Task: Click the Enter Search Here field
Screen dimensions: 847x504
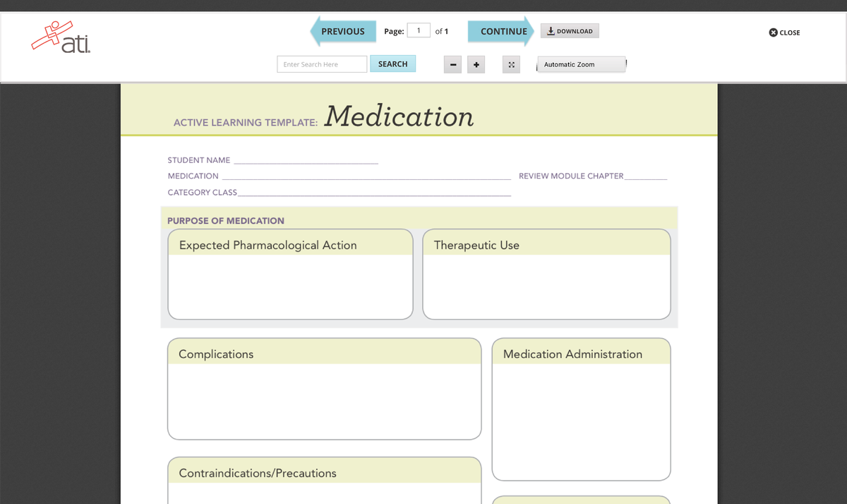Action: click(321, 64)
